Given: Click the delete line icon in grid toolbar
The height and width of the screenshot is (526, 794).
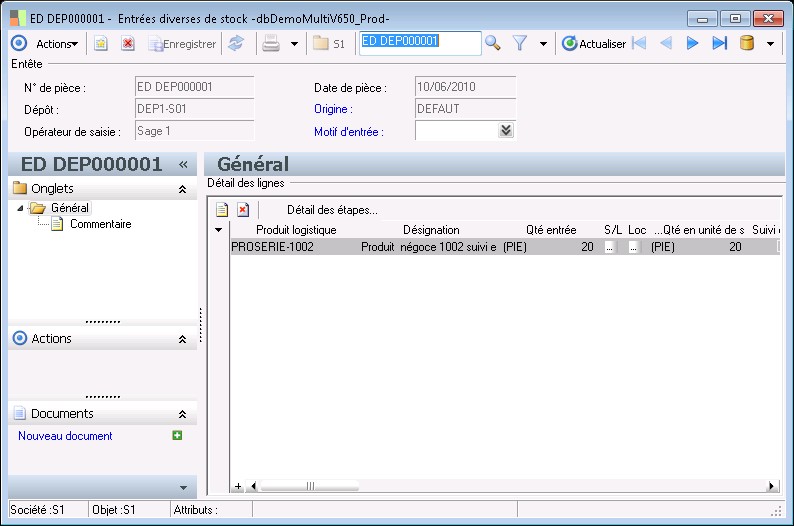Looking at the screenshot, I should pos(243,210).
